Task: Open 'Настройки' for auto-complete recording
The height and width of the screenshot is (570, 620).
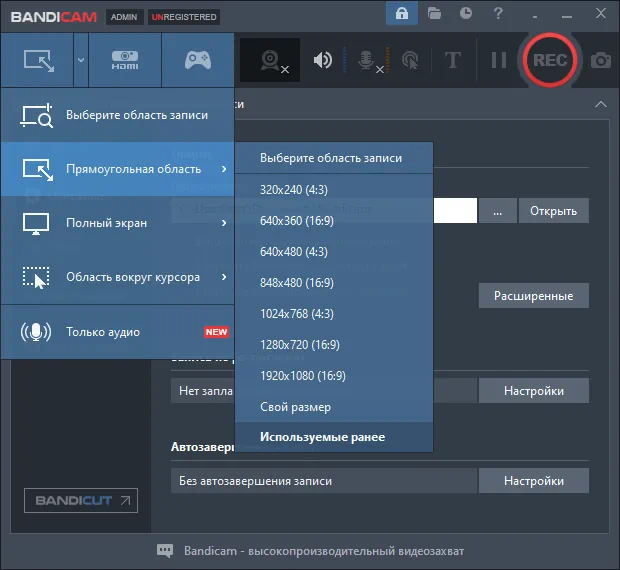Action: pyautogui.click(x=533, y=481)
